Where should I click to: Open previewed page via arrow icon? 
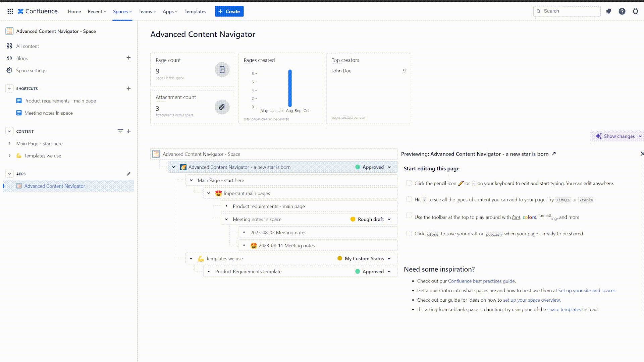(x=554, y=154)
